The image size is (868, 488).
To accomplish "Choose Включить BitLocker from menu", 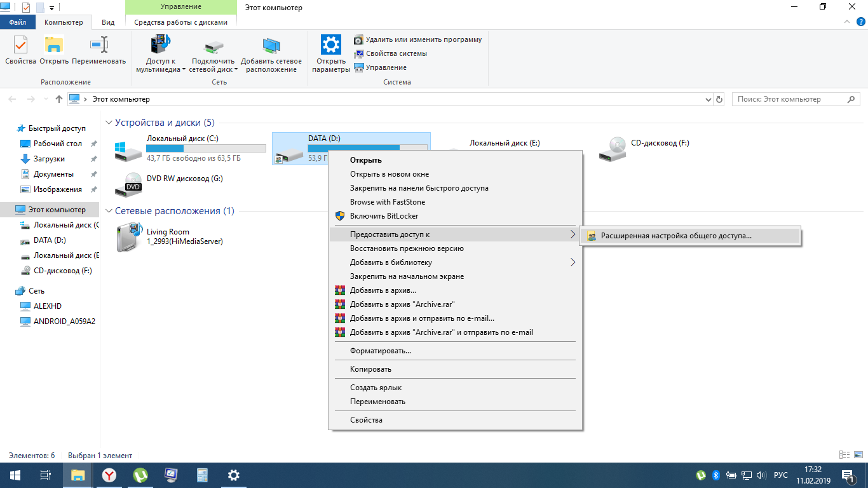I will click(455, 216).
